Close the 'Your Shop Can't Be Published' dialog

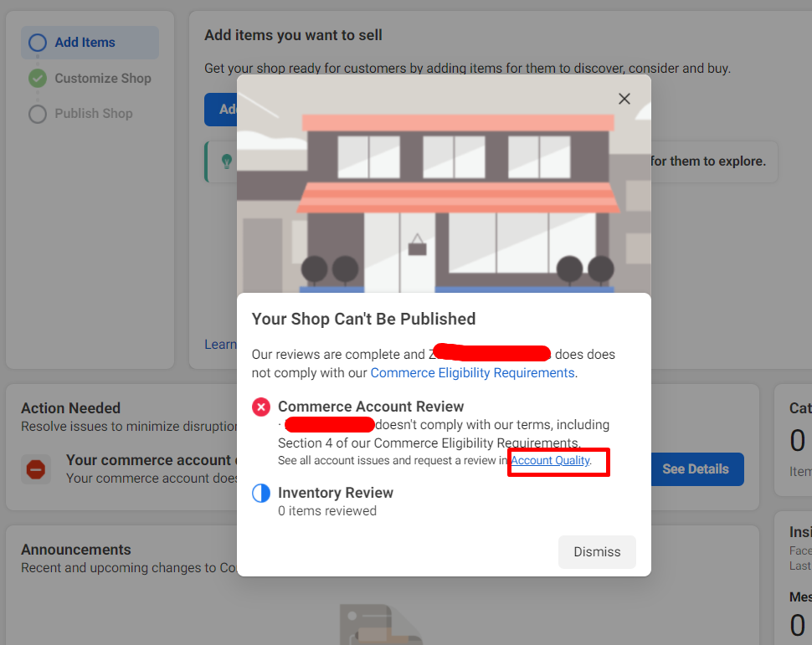(x=624, y=99)
